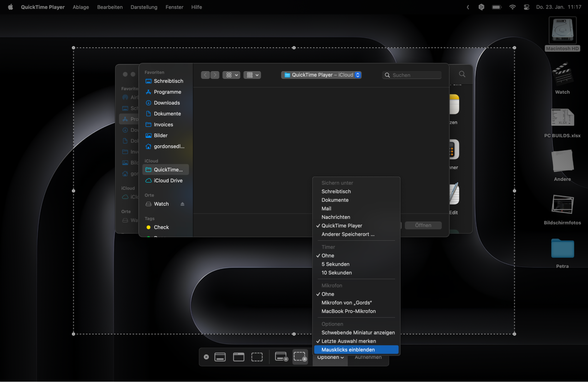Enable Mausklicks einblenden option
This screenshot has width=588, height=382.
pyautogui.click(x=356, y=350)
